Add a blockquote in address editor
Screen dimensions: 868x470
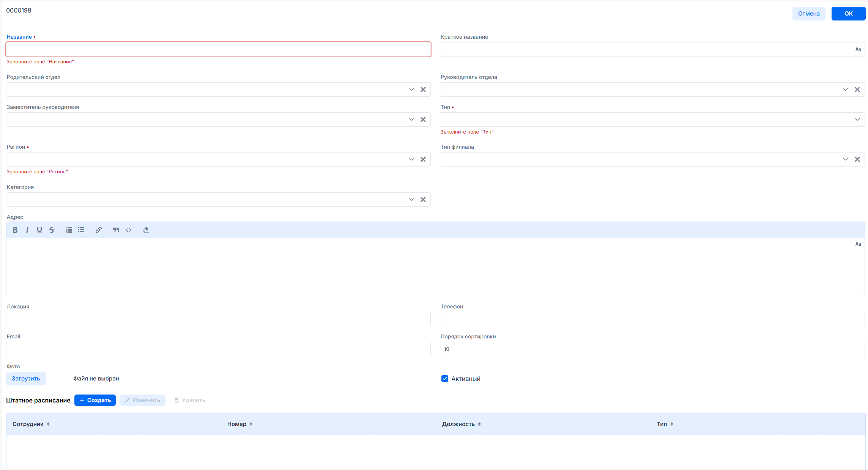coord(116,230)
